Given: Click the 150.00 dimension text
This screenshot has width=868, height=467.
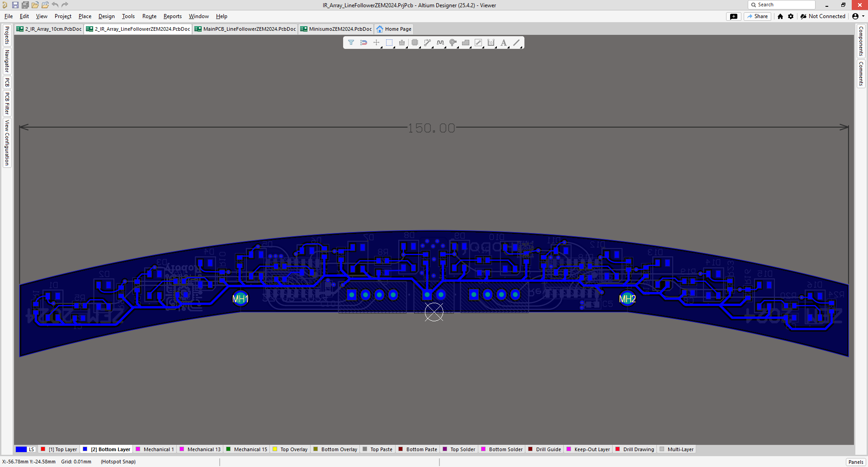Looking at the screenshot, I should click(431, 128).
